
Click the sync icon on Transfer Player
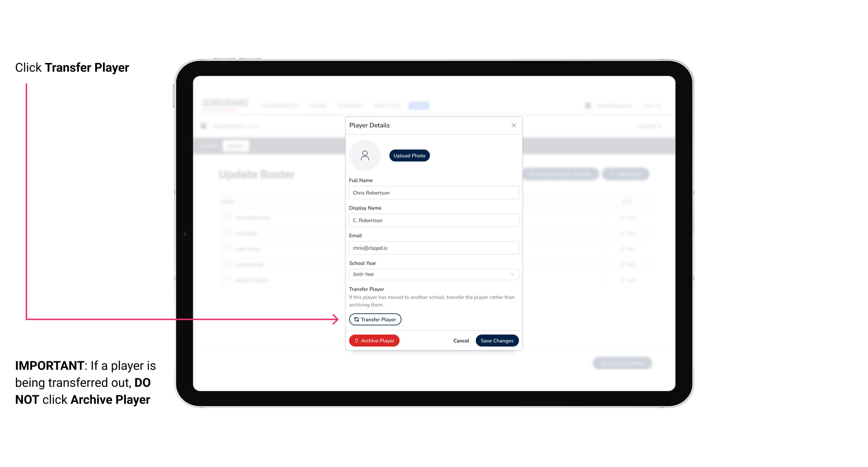pos(355,319)
